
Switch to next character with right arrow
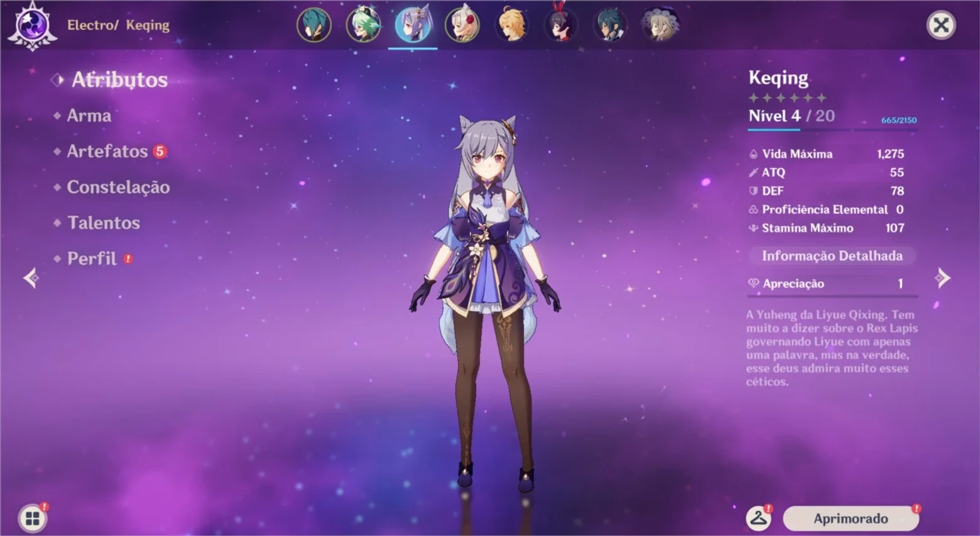(x=942, y=277)
